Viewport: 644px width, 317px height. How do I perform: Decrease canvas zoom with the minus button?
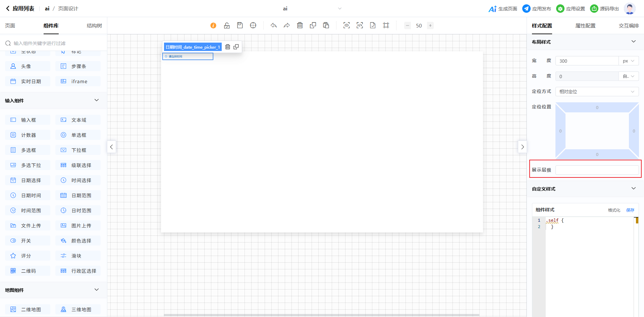coord(408,25)
